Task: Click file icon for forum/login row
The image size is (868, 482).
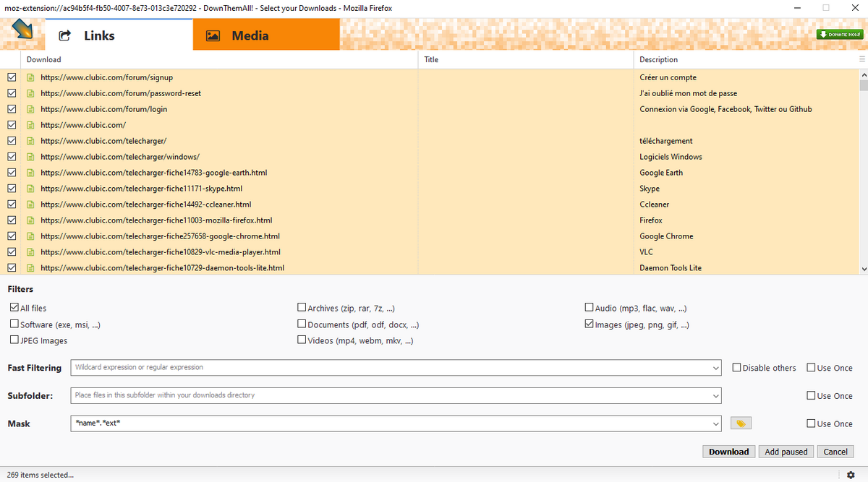Action: 30,109
